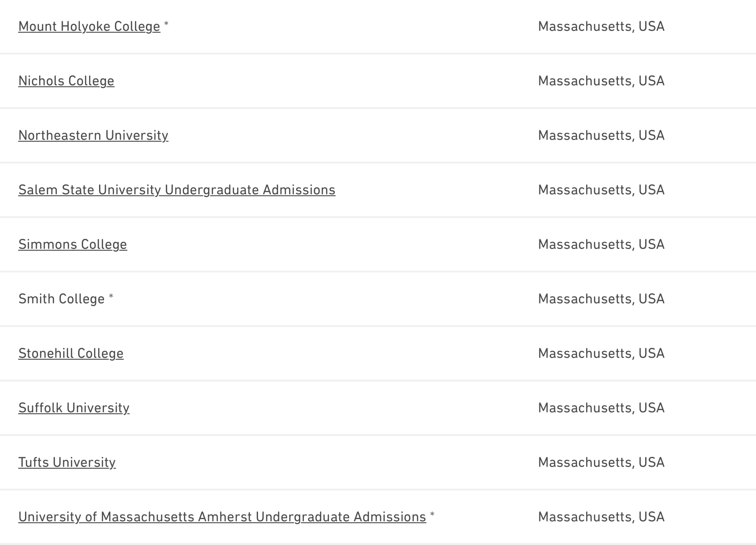Image resolution: width=756 pixels, height=545 pixels.
Task: Click Massachusetts, USA in Tufts University row
Action: tap(601, 462)
